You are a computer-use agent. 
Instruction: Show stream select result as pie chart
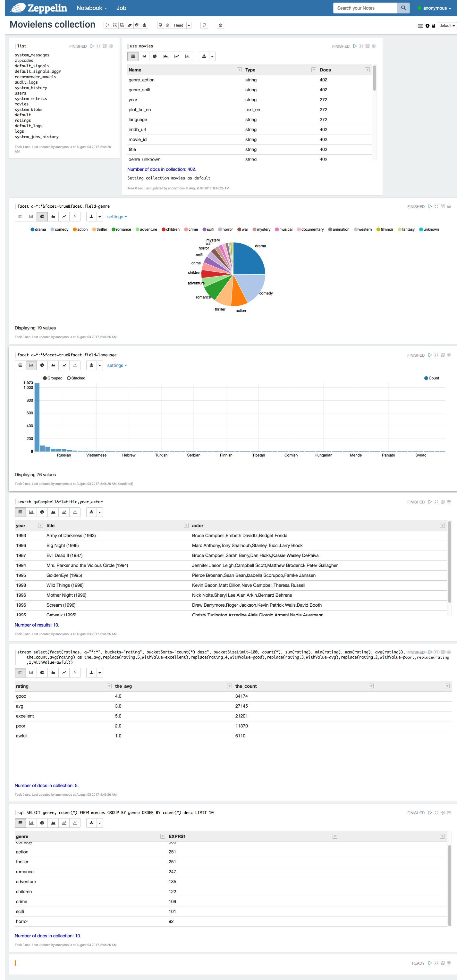click(42, 672)
